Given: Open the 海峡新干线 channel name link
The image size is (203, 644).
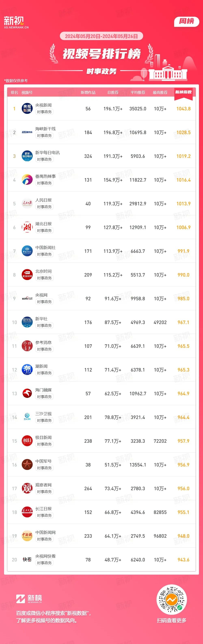Looking at the screenshot, I should pyautogui.click(x=45, y=129).
